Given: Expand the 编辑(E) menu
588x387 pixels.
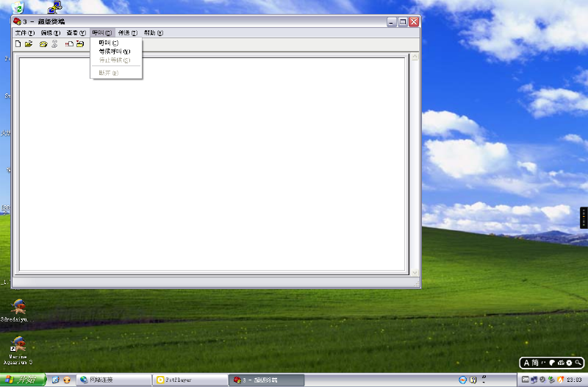Looking at the screenshot, I should click(50, 33).
